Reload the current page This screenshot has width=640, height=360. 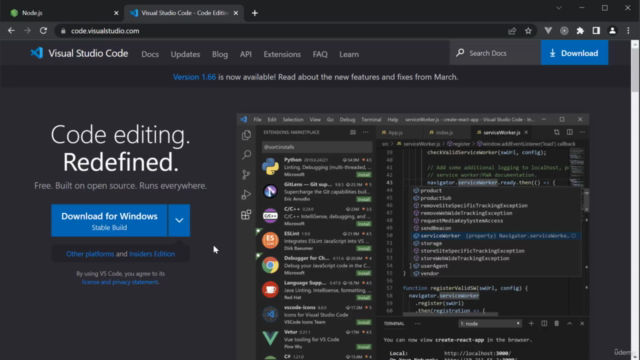[43, 31]
